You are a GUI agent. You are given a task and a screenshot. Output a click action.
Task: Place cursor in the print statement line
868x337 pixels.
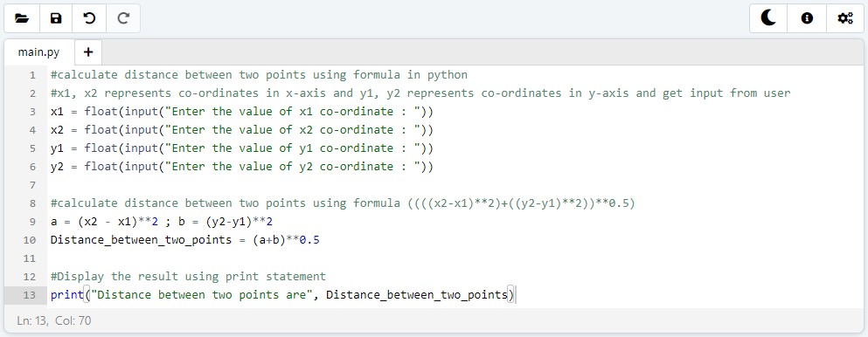282,295
